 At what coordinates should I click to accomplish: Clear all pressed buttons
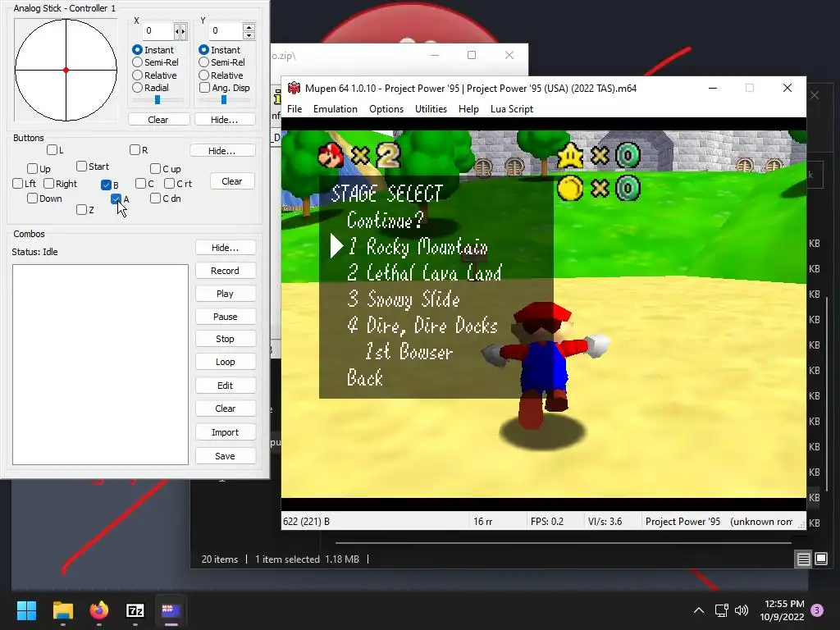[x=232, y=181]
